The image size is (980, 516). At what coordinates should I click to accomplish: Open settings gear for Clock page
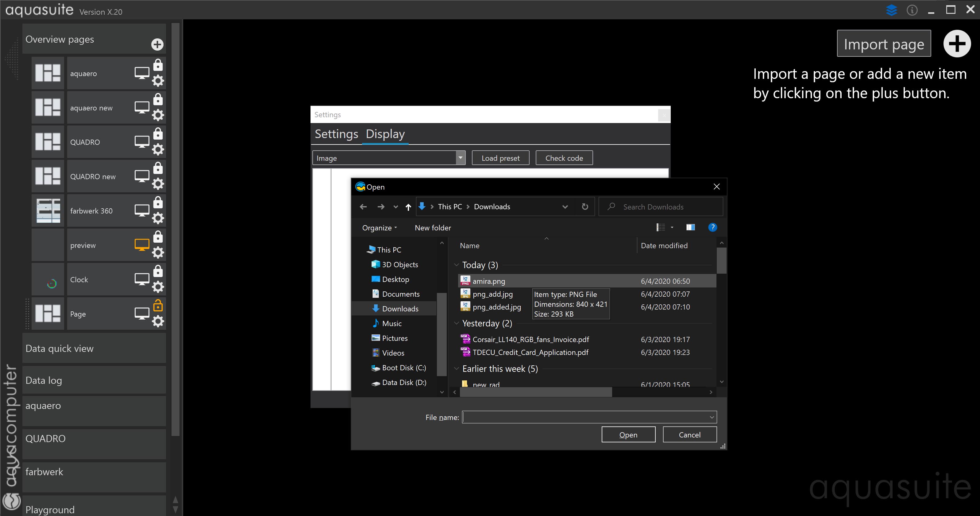pos(158,287)
